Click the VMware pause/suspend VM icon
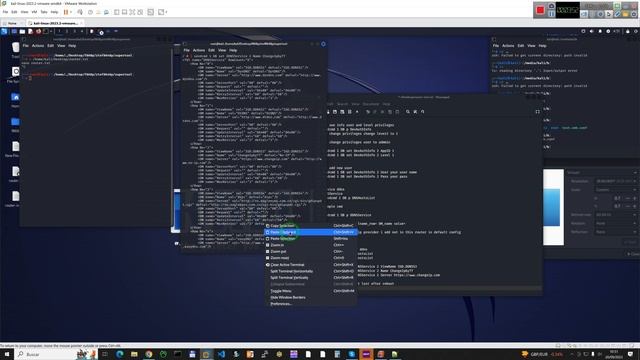640x360 pixels. pyautogui.click(x=66, y=12)
